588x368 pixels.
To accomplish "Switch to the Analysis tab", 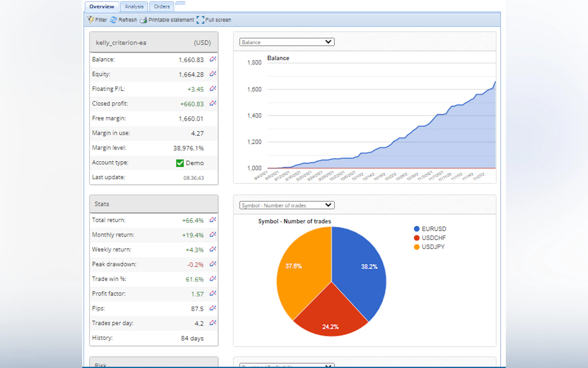I will coord(134,6).
